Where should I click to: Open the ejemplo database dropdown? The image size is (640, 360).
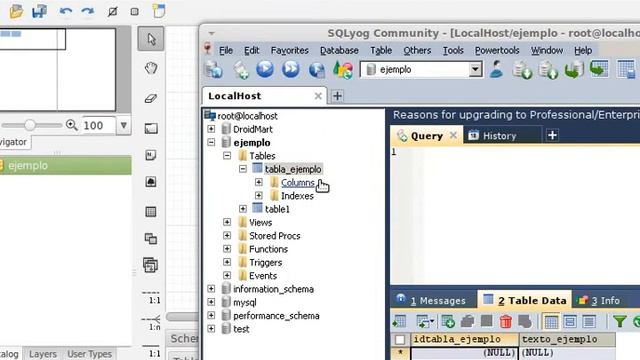[x=475, y=69]
